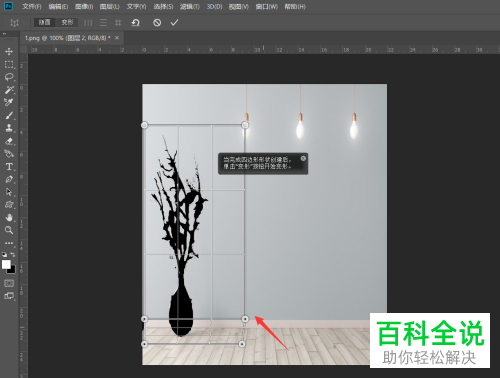Open the 文字(Y) menu
Image resolution: width=500 pixels, height=378 pixels.
(x=136, y=6)
